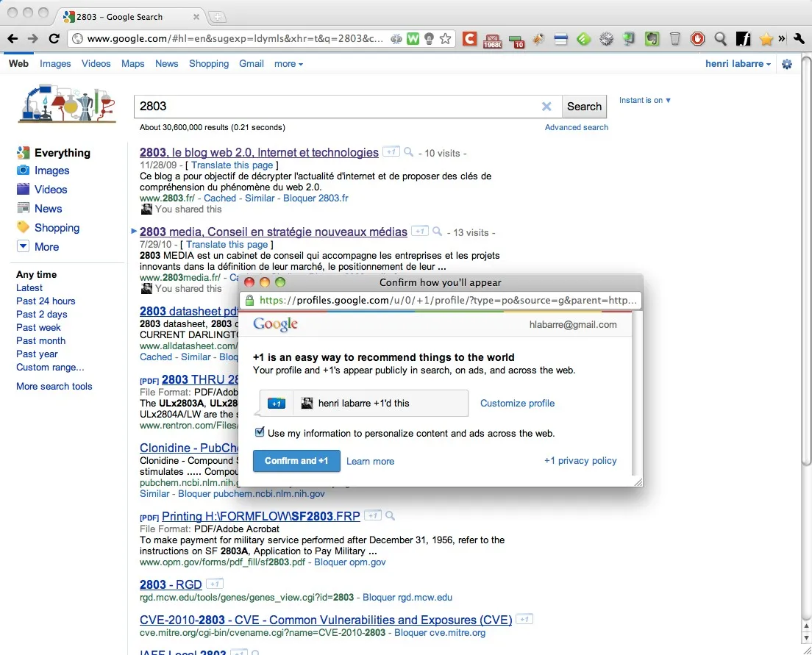The image size is (812, 655).
Task: Open the Learn more link in dialog
Action: click(370, 462)
